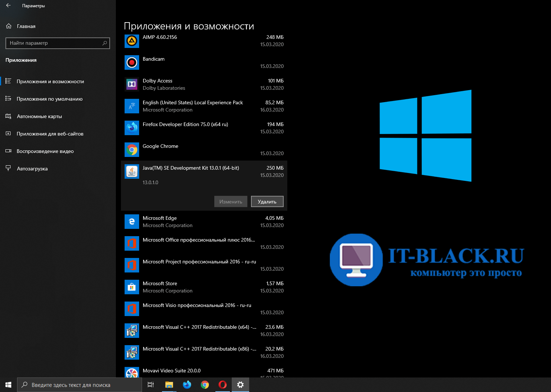Launch File Explorer from the taskbar
The height and width of the screenshot is (392, 551).
point(169,384)
